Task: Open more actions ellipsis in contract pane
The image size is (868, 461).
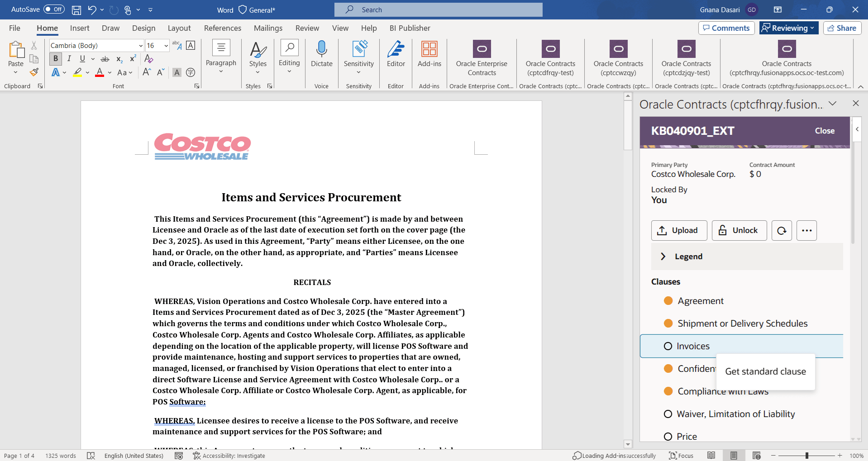Action: point(806,230)
